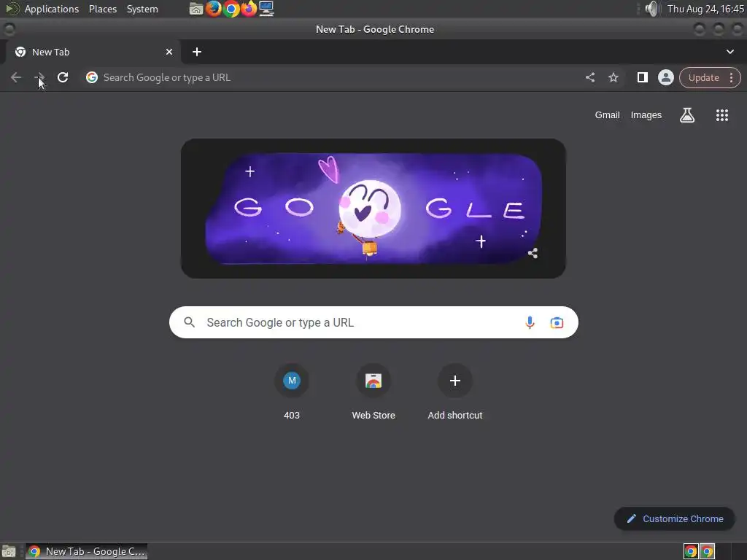Close the New Tab tab

pos(169,52)
